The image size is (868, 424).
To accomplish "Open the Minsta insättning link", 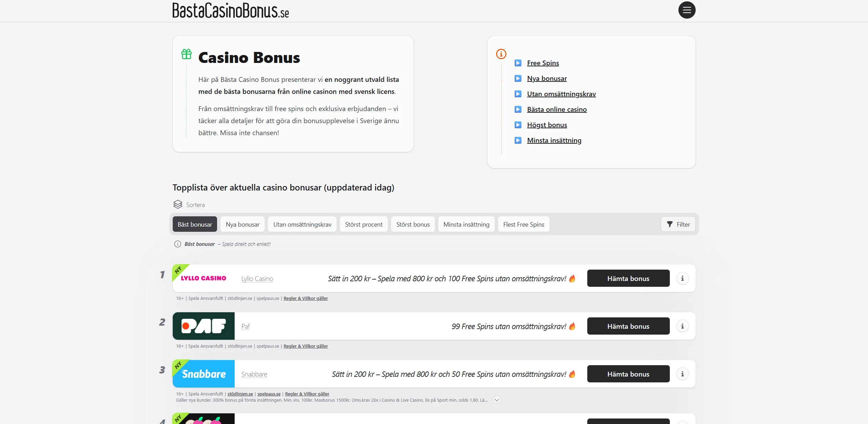I will tap(554, 140).
